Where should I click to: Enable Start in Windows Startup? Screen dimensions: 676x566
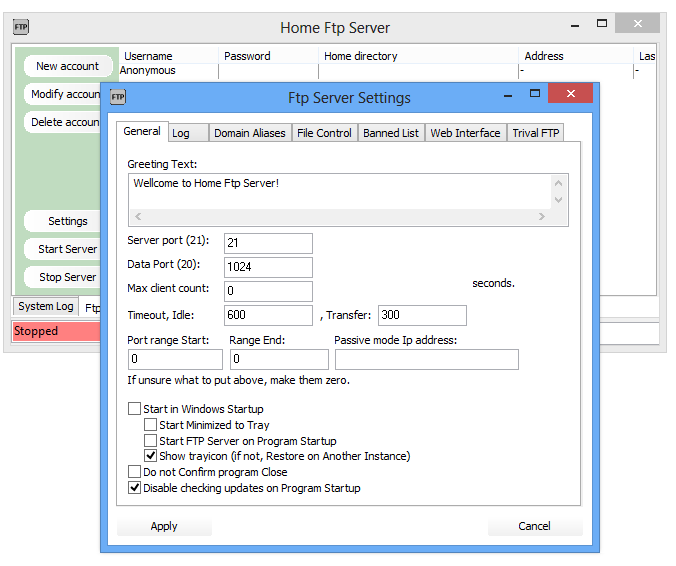click(135, 409)
